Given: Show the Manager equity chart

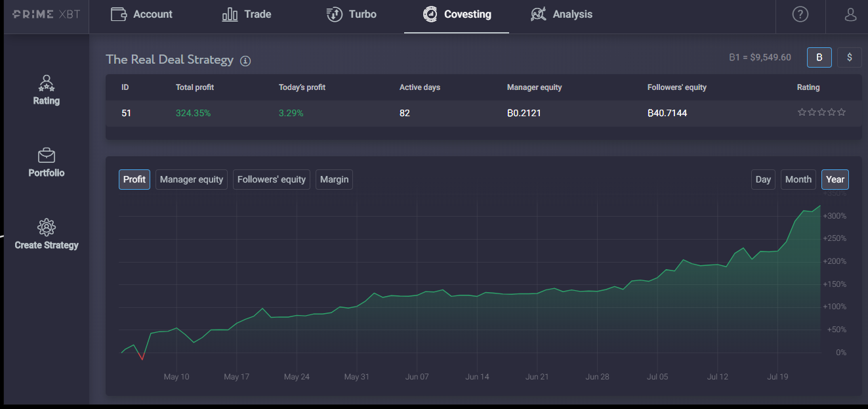Looking at the screenshot, I should (x=192, y=180).
